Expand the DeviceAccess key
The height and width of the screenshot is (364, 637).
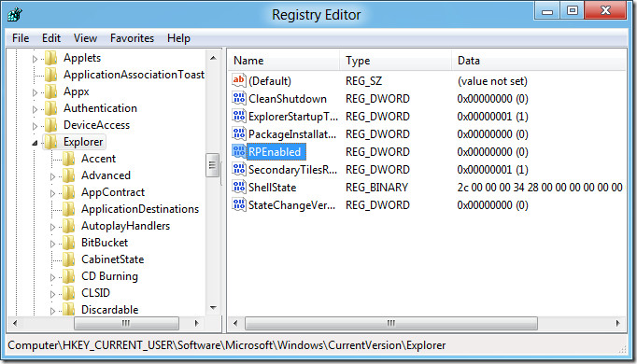click(35, 126)
